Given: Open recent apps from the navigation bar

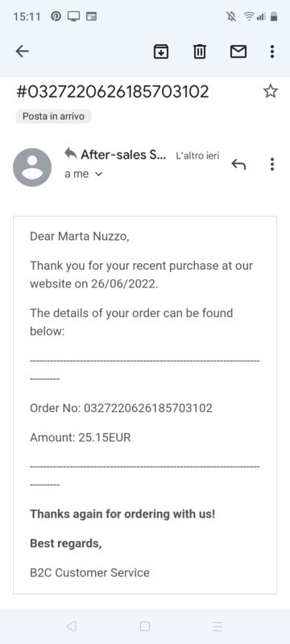Looking at the screenshot, I should pos(217,626).
